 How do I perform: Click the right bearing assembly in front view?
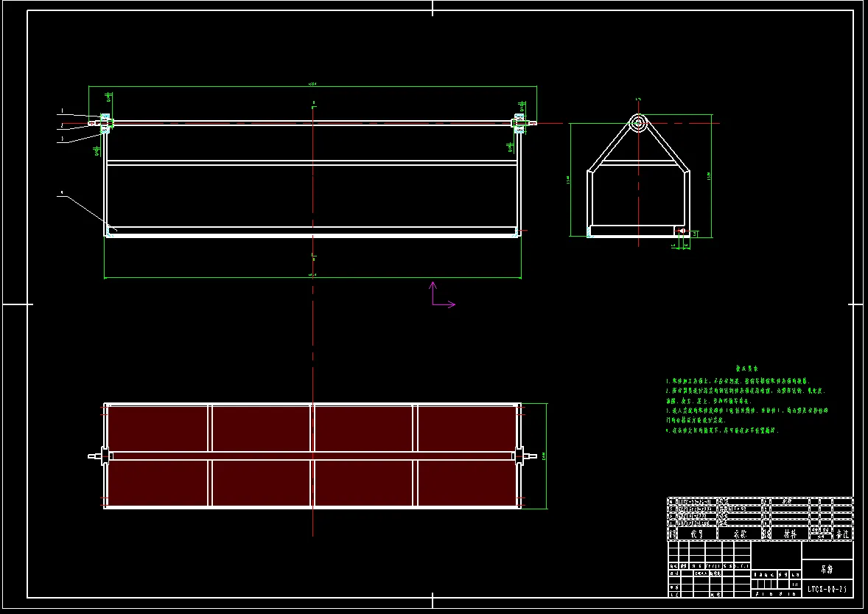(x=519, y=123)
